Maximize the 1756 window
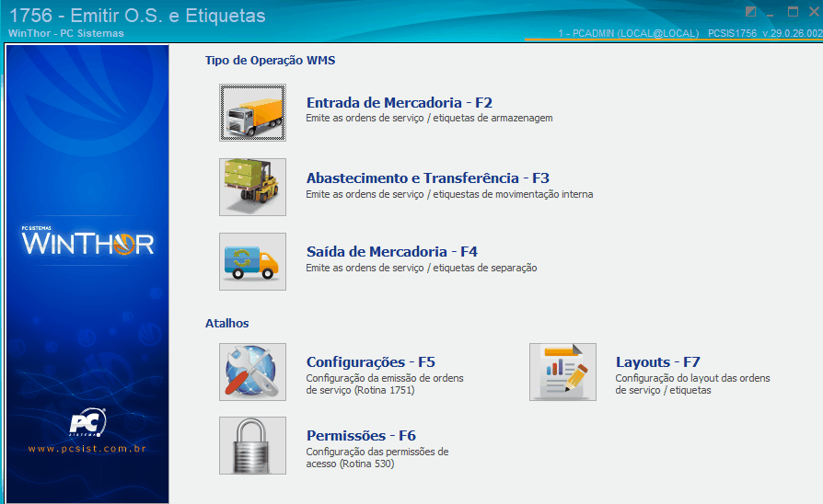The width and height of the screenshot is (823, 504). tap(794, 12)
